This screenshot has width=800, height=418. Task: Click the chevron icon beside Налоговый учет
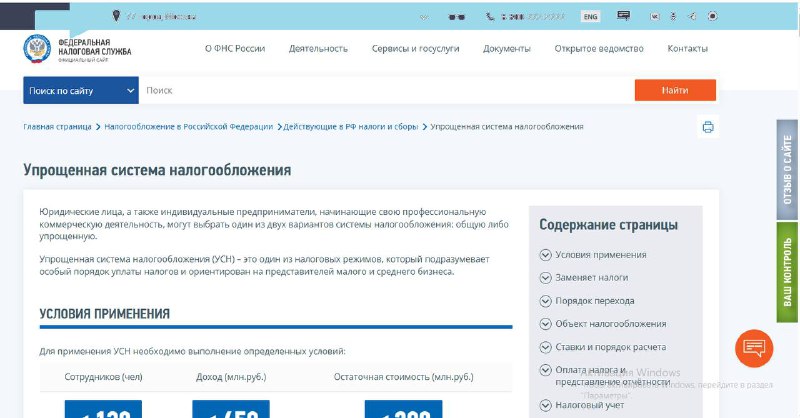click(x=545, y=405)
